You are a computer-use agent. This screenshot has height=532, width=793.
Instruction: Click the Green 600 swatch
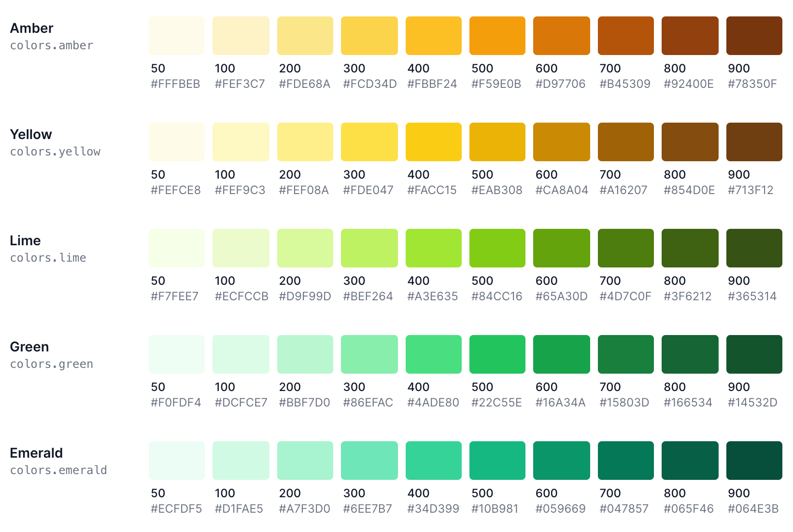pos(562,354)
